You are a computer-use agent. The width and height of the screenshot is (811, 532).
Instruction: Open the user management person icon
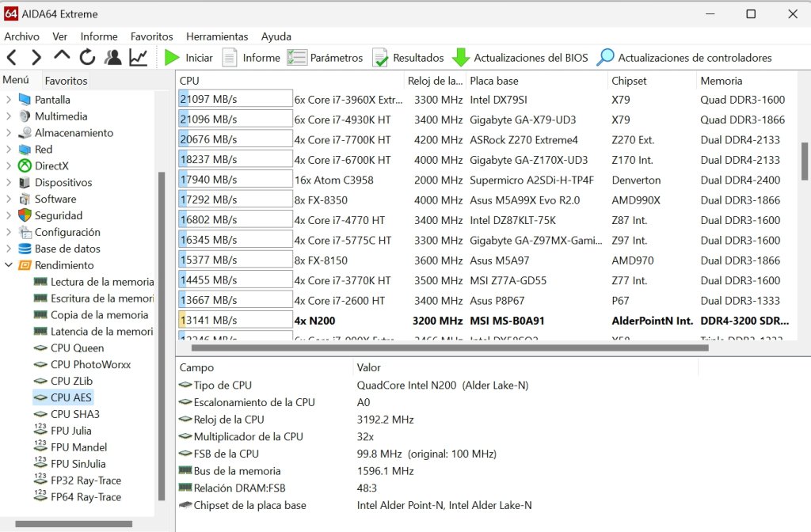coord(112,57)
